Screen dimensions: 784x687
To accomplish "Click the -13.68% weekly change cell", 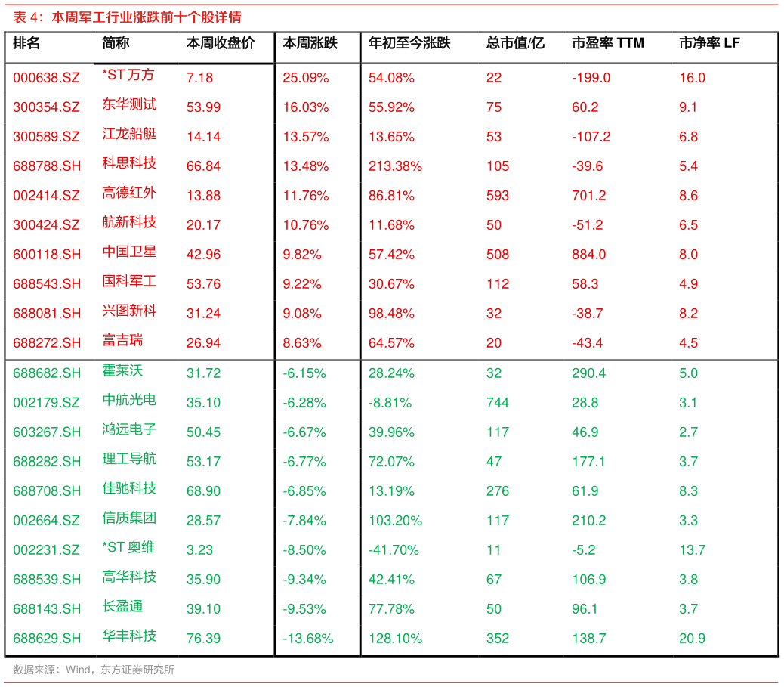I will (307, 639).
